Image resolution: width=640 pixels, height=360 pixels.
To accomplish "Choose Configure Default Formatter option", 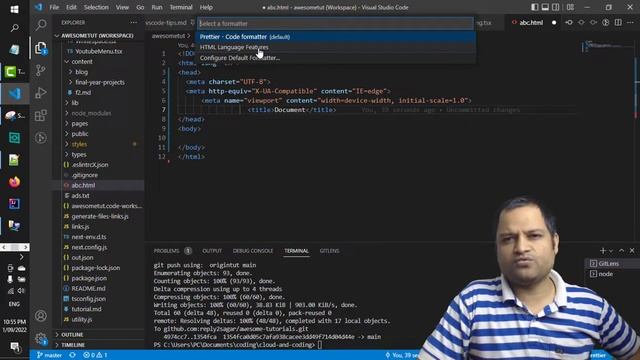I will pos(336,58).
